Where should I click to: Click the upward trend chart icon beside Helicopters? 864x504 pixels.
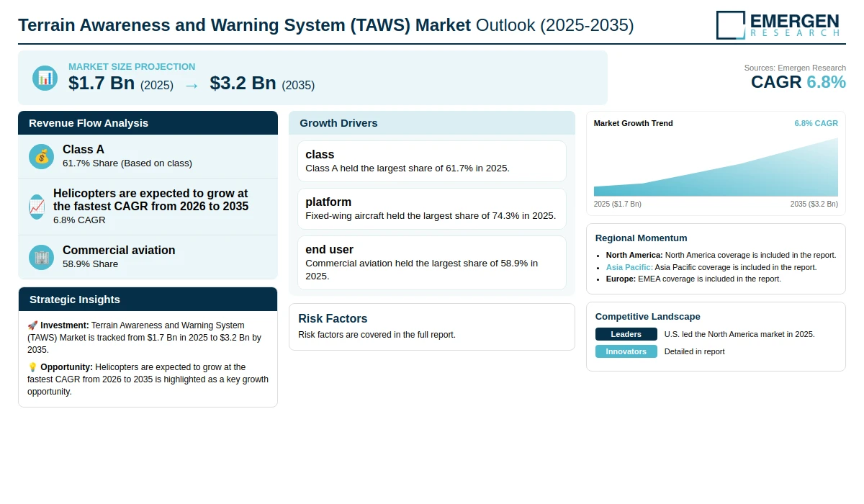coord(37,207)
